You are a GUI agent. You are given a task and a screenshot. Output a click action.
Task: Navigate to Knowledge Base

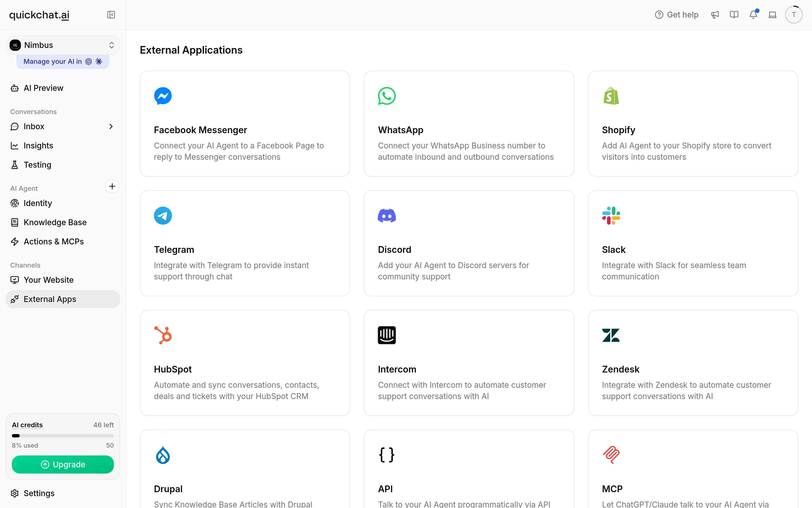(x=63, y=222)
